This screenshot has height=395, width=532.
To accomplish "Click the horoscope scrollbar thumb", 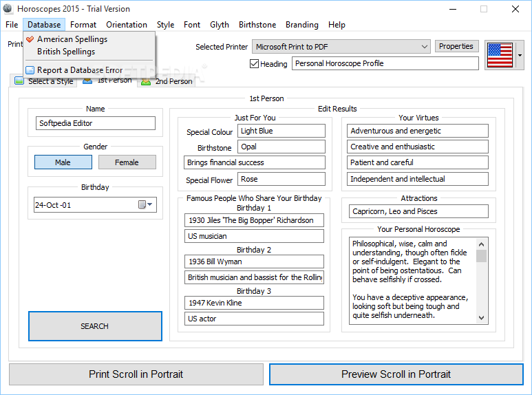I will click(481, 256).
